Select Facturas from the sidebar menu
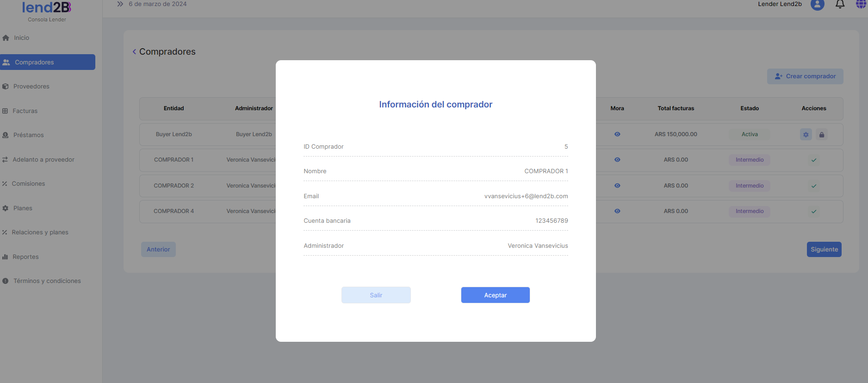 (x=25, y=111)
